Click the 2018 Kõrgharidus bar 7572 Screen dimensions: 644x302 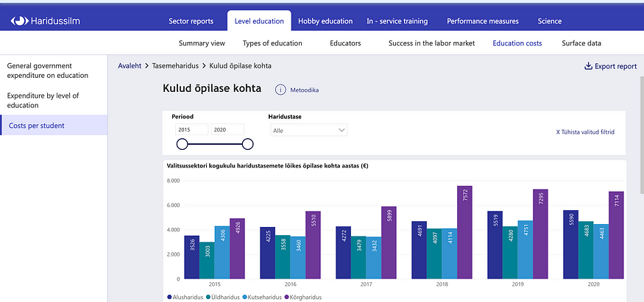[464, 232]
